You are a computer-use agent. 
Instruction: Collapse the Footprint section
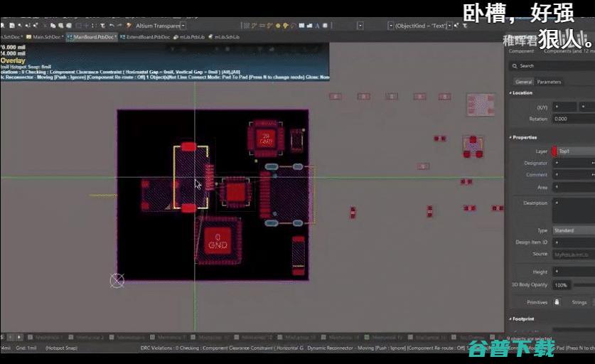tap(510, 319)
